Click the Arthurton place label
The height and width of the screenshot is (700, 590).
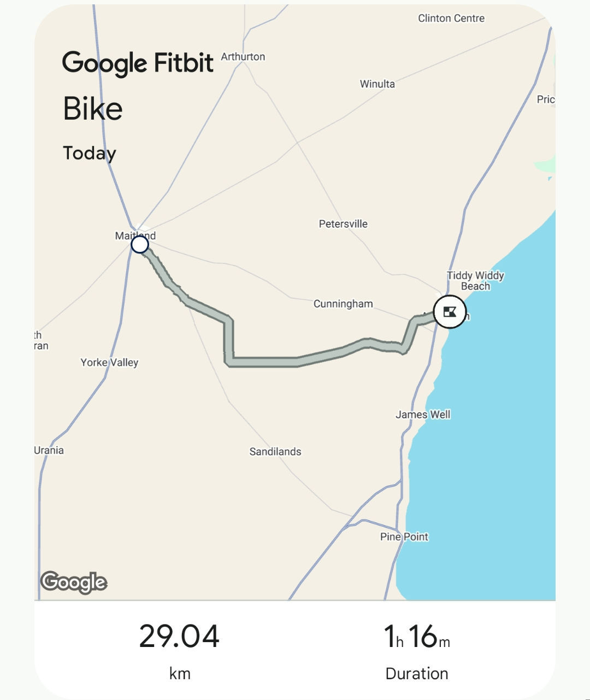click(x=243, y=57)
